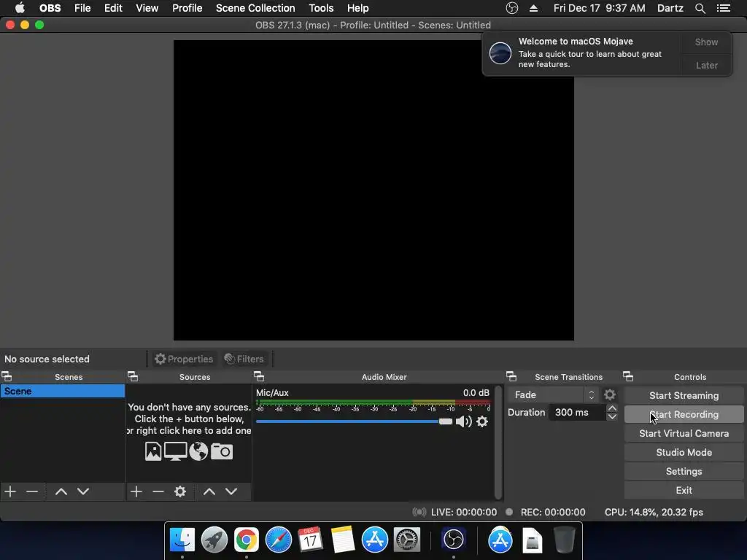This screenshot has width=747, height=560.
Task: Open Spotlight search in menu bar
Action: tap(700, 8)
